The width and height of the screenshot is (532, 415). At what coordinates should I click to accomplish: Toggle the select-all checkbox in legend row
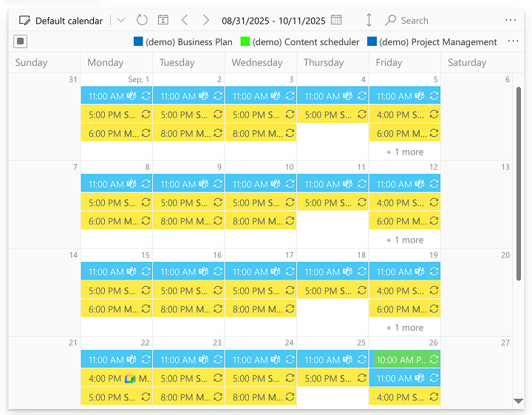coord(21,42)
